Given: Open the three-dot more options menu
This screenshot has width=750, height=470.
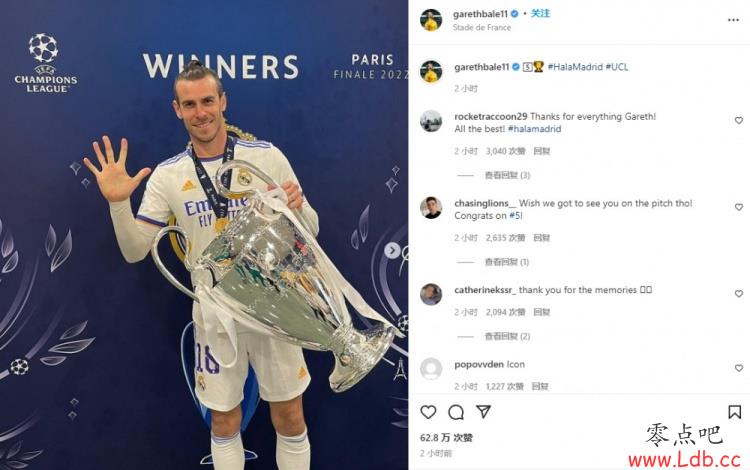Looking at the screenshot, I should tap(733, 20).
